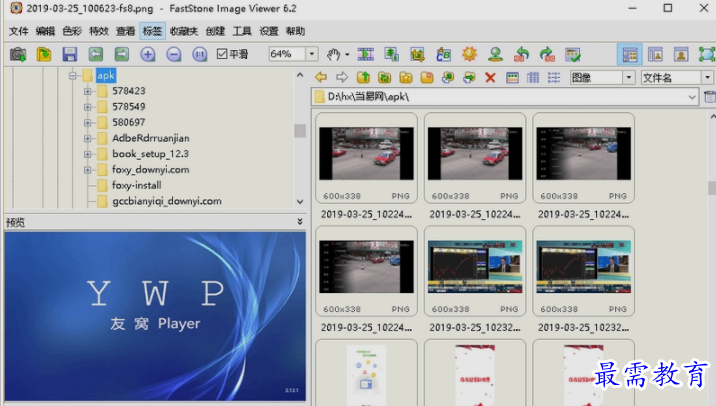The width and height of the screenshot is (716, 406).
Task: Enter full screen view icon
Action: 707,55
